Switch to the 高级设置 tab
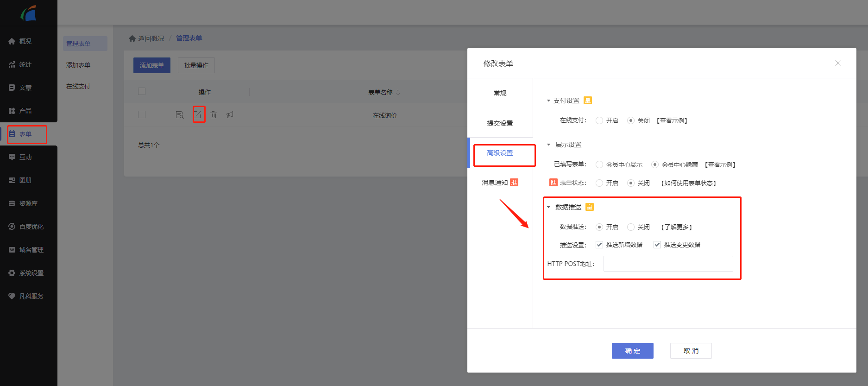The width and height of the screenshot is (868, 386). click(x=500, y=153)
